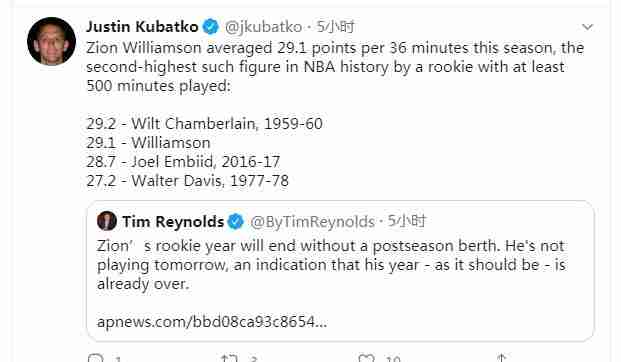Click the verified badge beside Justin Kubatko
The image size is (621, 362).
click(x=211, y=27)
